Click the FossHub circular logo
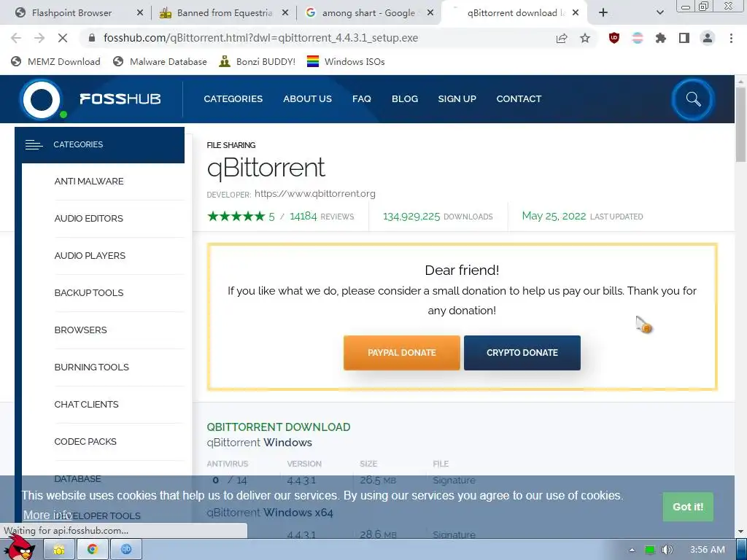747x560 pixels. (42, 99)
